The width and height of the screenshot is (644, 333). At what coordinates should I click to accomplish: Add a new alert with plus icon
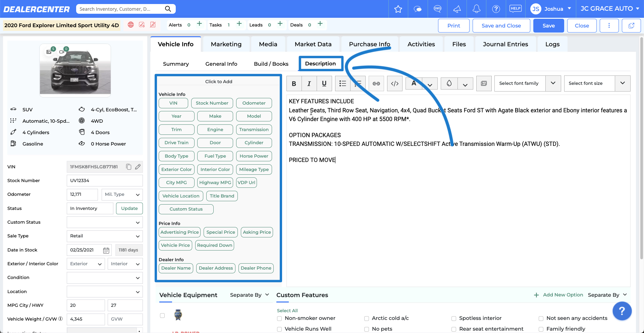click(x=199, y=24)
